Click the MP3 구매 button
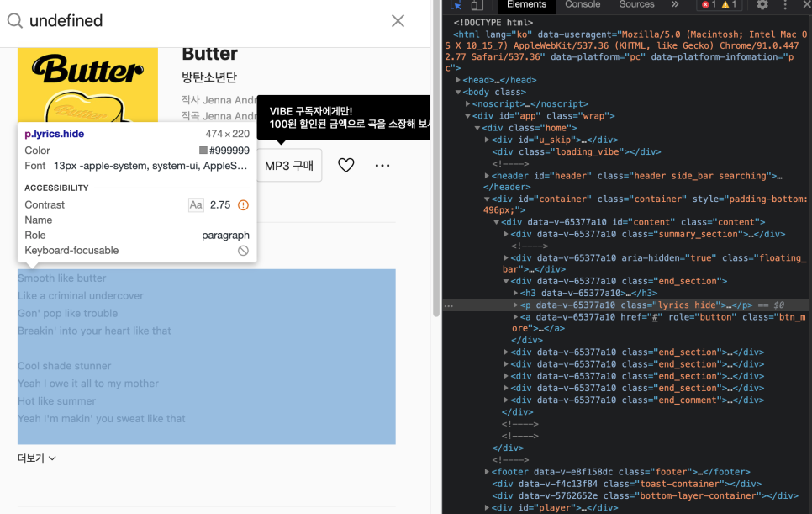The width and height of the screenshot is (812, 514). tap(289, 165)
